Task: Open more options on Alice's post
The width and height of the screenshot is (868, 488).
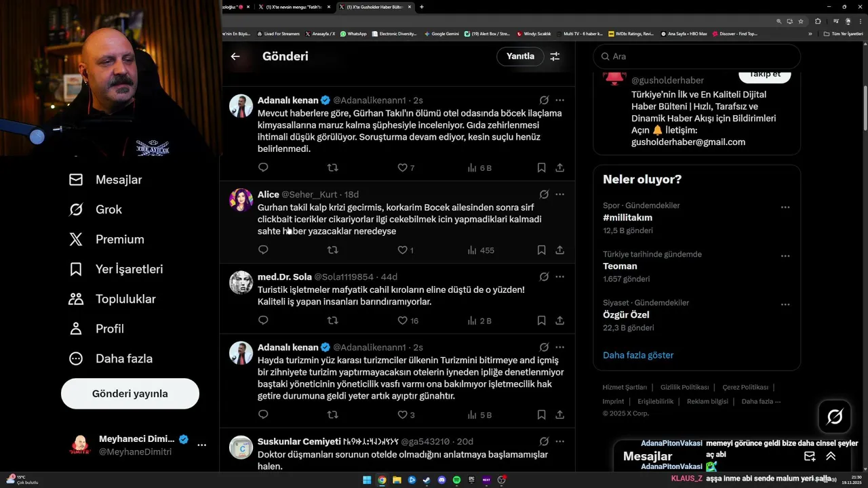Action: [x=560, y=195]
